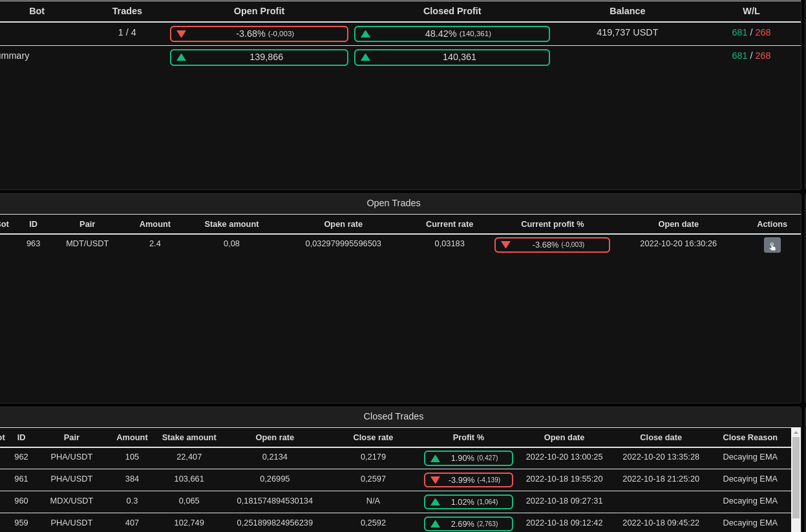
Task: Click the 1 / 4 trades count
Action: coord(127,32)
